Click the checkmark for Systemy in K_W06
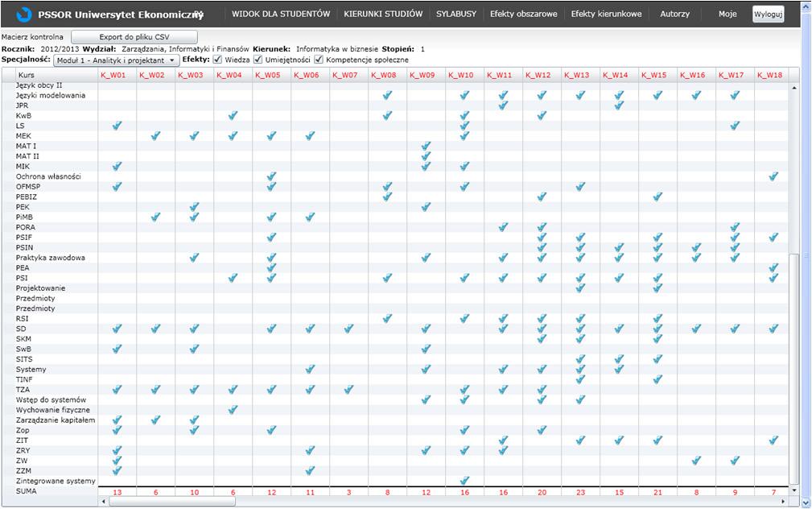812x509 pixels. tap(310, 369)
